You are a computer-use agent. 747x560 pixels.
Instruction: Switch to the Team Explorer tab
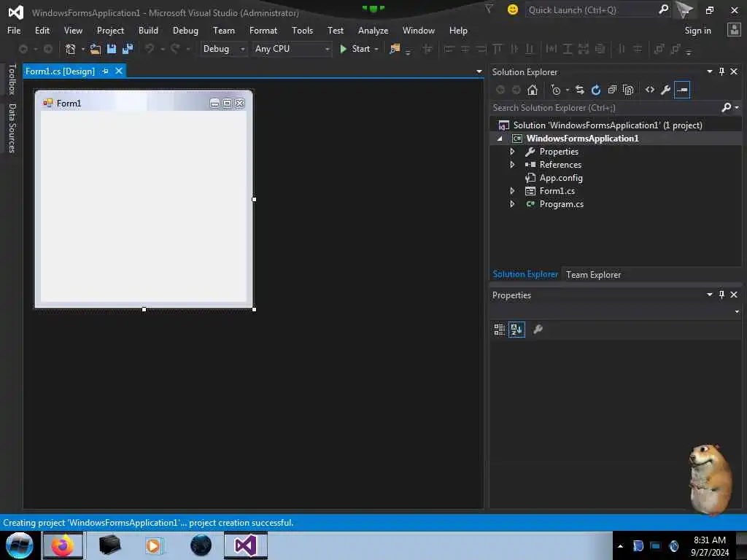[593, 275]
